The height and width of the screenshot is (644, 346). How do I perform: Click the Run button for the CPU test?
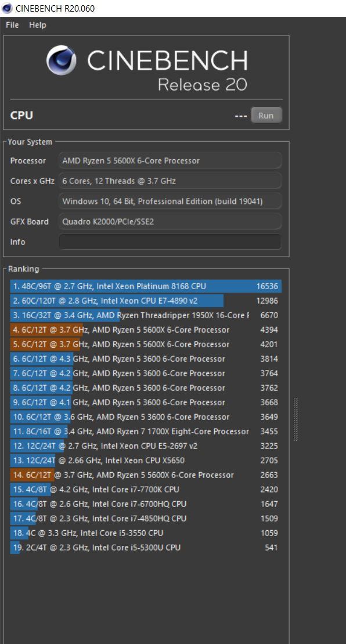(266, 116)
